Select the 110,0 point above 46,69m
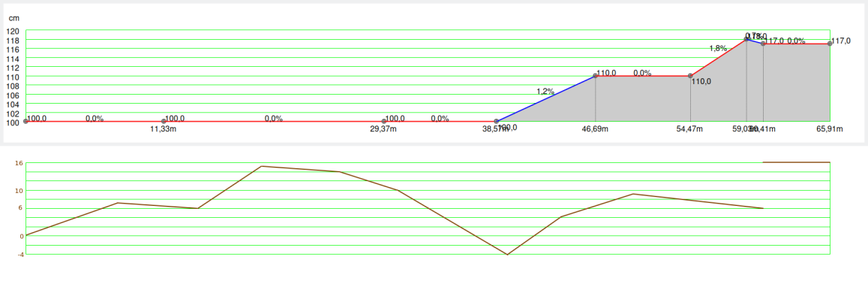 point(596,75)
